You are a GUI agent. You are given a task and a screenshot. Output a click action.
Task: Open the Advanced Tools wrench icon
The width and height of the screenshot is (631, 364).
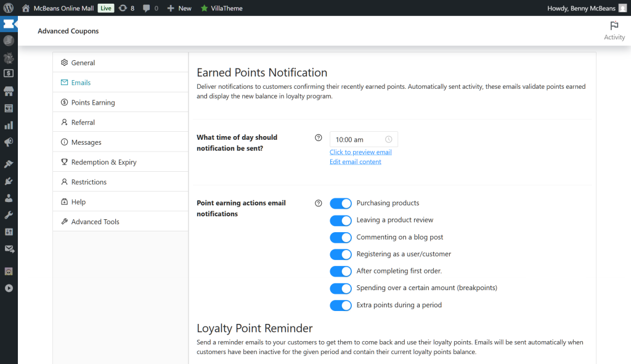(x=63, y=221)
